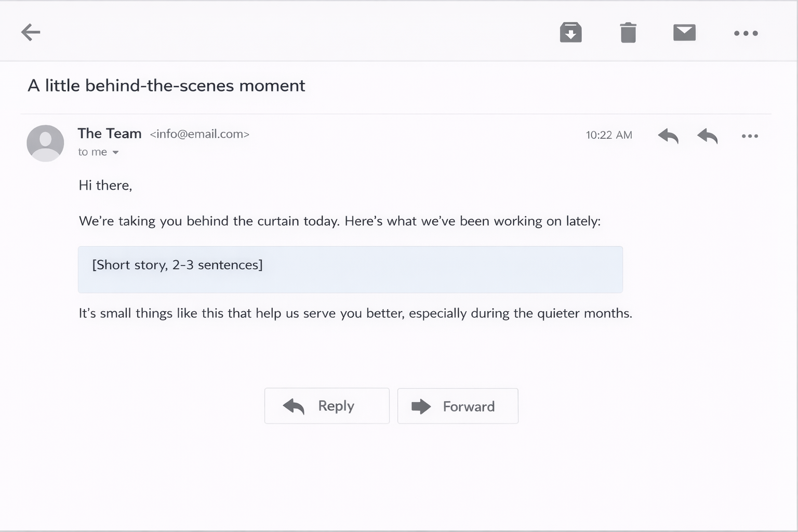
Task: Click the reply arrow beside the message three-dot menu
Action: [x=708, y=136]
